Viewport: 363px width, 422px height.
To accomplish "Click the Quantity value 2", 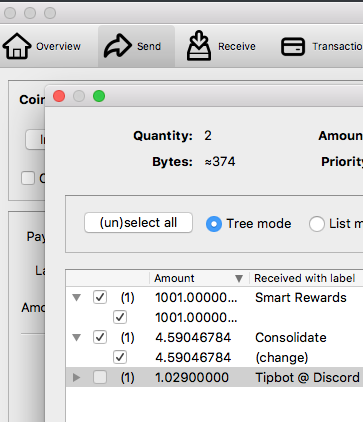I will (x=208, y=136).
